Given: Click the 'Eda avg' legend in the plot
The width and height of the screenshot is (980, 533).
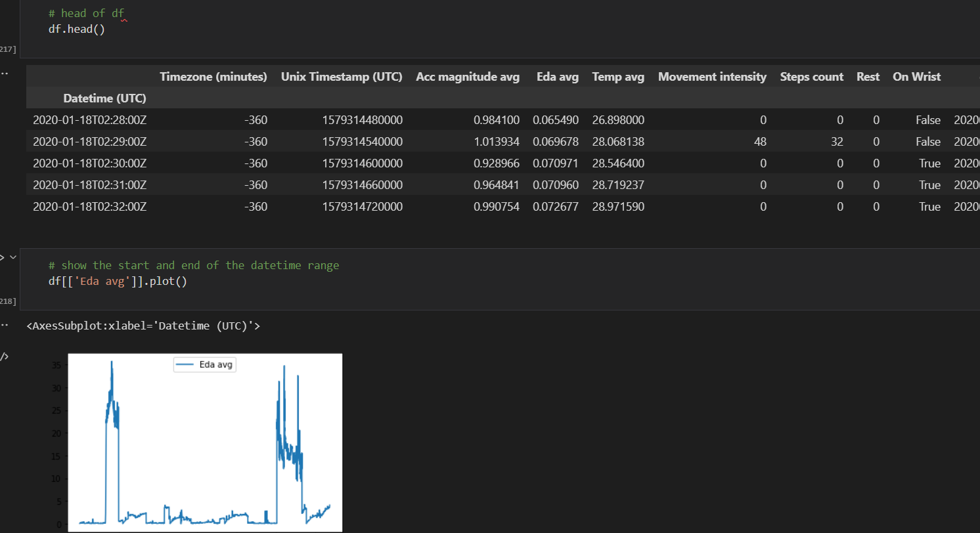Looking at the screenshot, I should [x=204, y=365].
